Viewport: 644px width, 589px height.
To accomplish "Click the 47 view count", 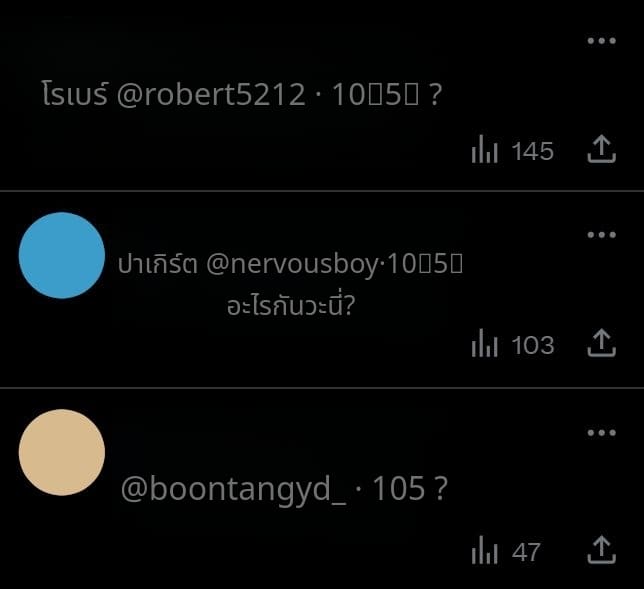I will point(526,552).
